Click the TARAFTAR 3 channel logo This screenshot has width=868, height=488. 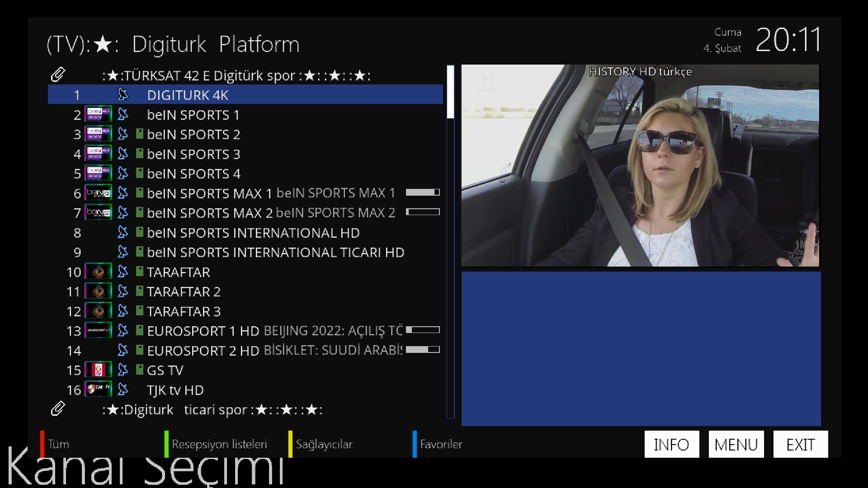pyautogui.click(x=98, y=311)
